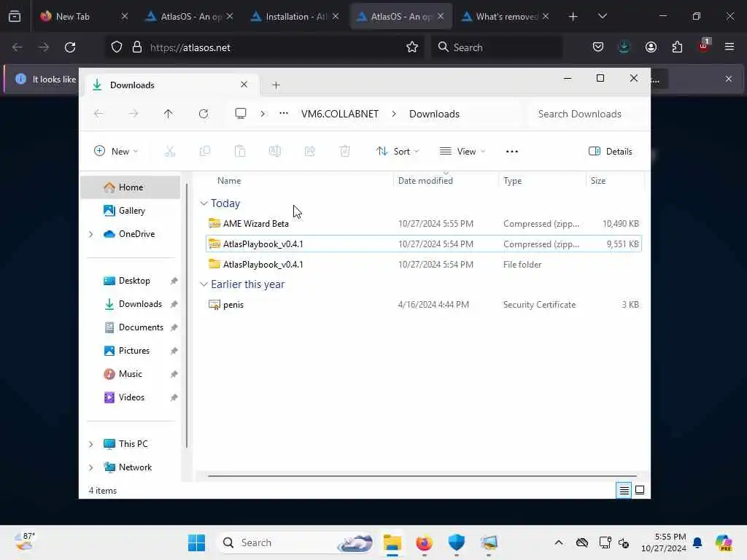This screenshot has width=747, height=560.
Task: Click the VM6.COLLABNET breadcrumb
Action: (340, 114)
